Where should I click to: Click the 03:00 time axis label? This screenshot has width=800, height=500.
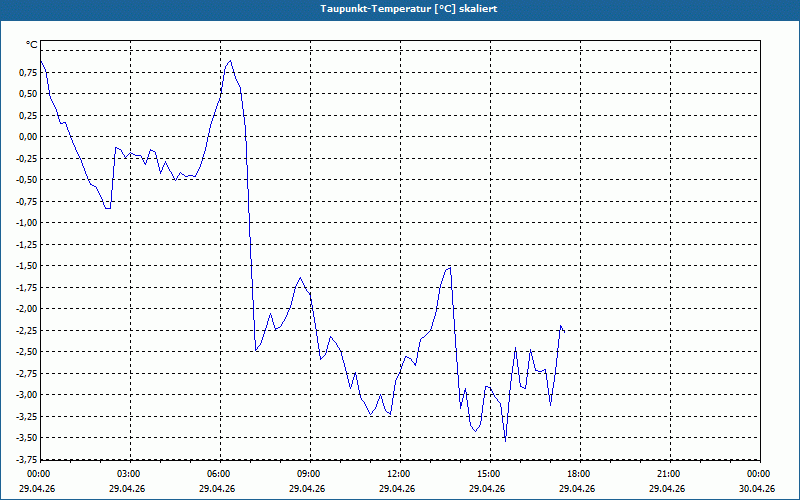pos(130,474)
